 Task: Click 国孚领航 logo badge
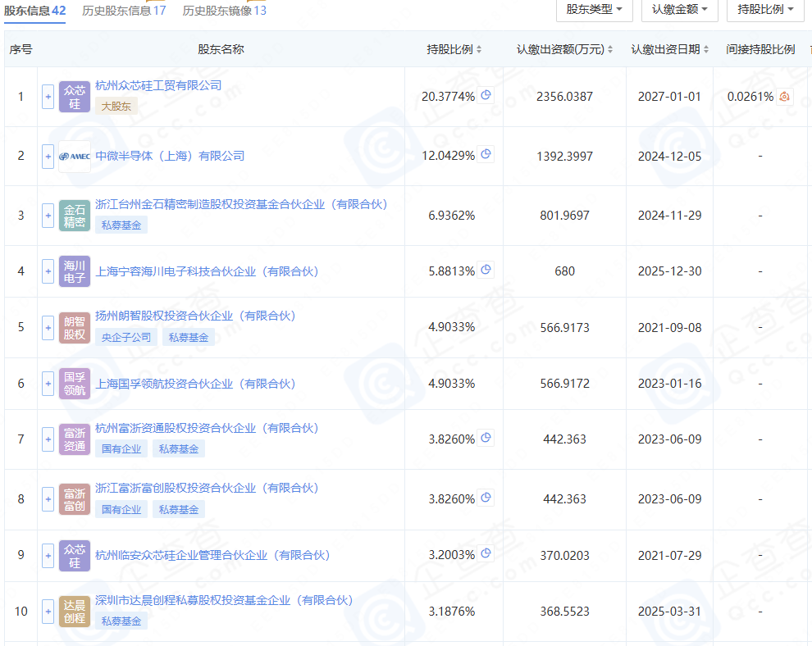coord(75,384)
